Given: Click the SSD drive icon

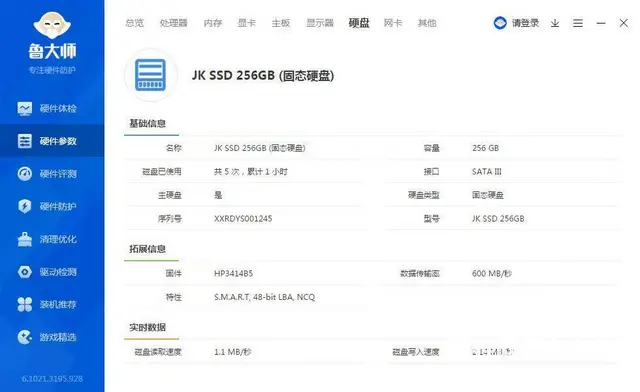Looking at the screenshot, I should (x=151, y=75).
